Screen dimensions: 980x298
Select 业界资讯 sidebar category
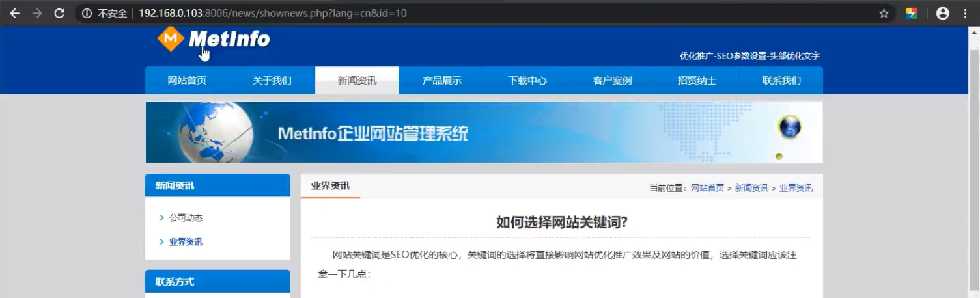(x=186, y=242)
